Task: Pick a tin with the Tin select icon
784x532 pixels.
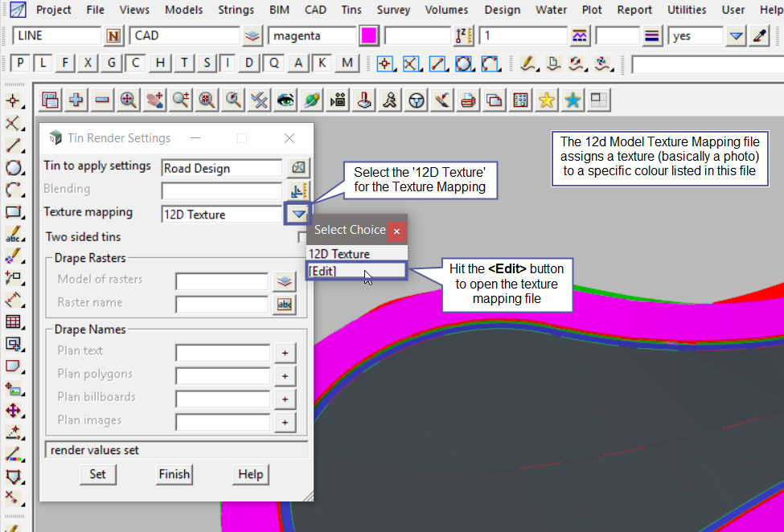Action: tap(299, 168)
